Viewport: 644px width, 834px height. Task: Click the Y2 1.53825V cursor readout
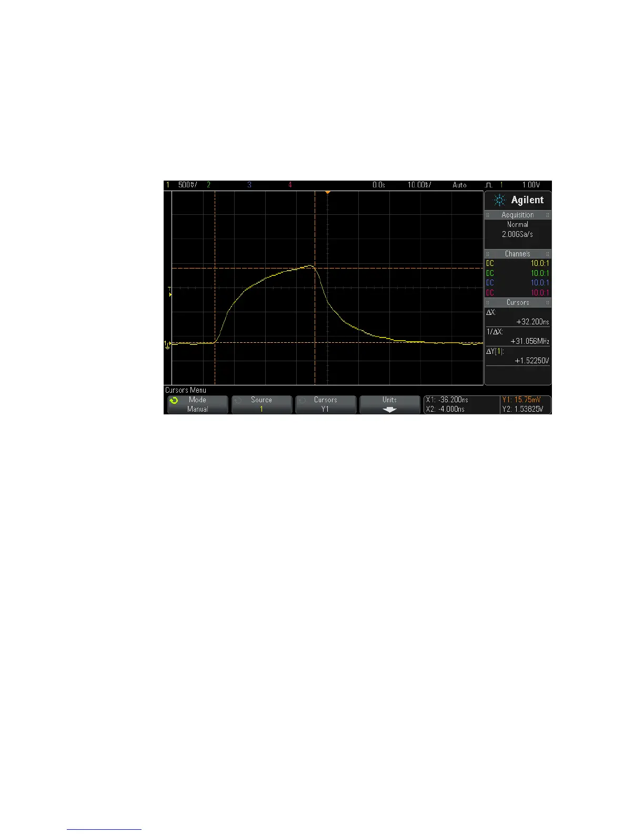click(522, 409)
